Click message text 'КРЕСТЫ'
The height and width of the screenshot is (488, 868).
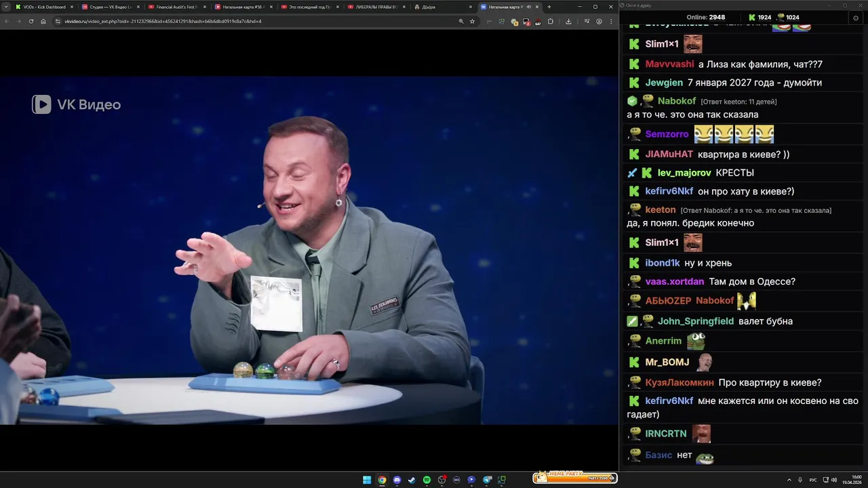(x=735, y=173)
